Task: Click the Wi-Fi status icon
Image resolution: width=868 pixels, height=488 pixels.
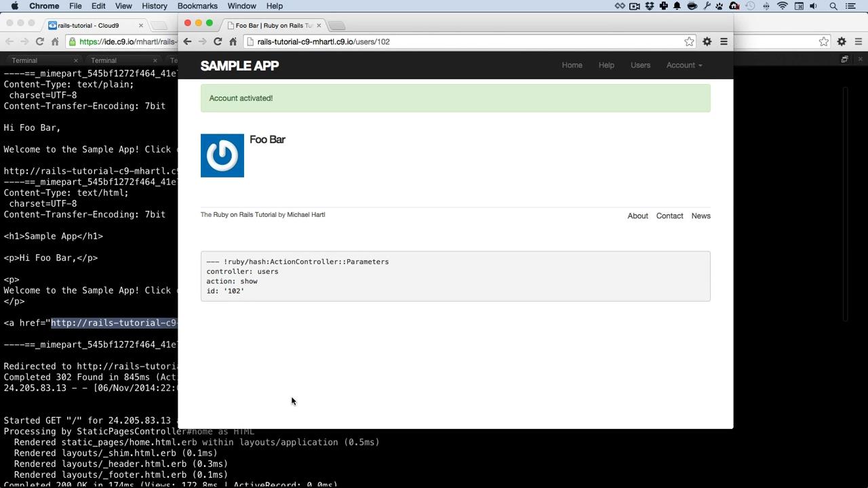Action: (x=783, y=6)
